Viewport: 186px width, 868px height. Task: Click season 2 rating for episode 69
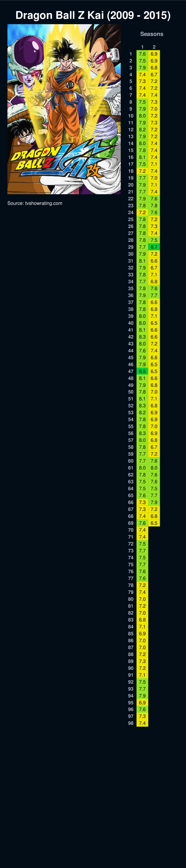[154, 523]
